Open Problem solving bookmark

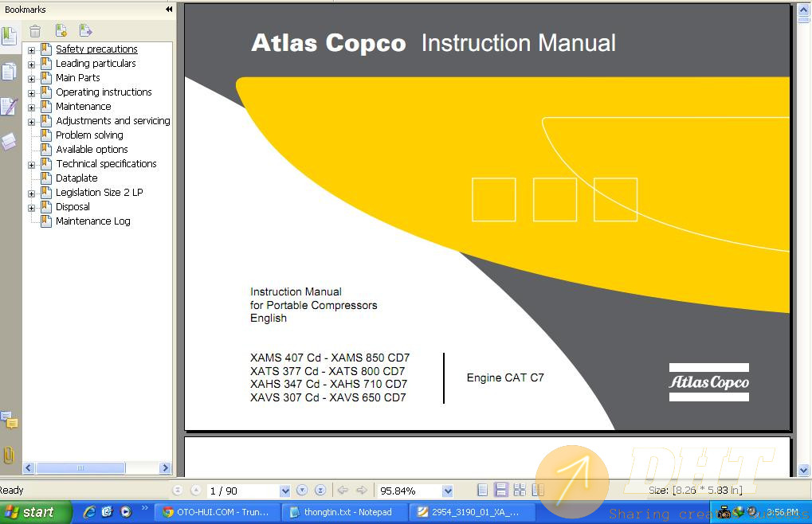(x=89, y=135)
